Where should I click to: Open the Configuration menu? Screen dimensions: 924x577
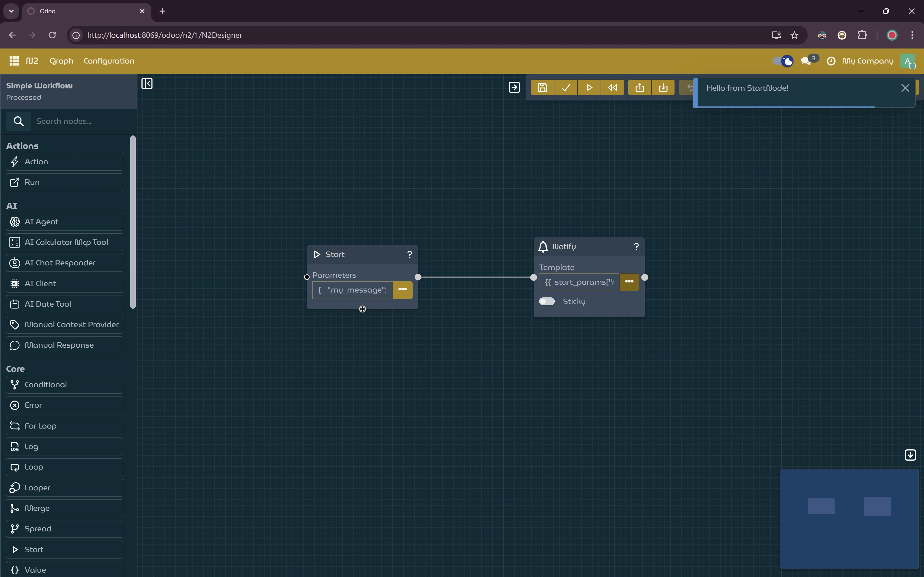click(109, 61)
